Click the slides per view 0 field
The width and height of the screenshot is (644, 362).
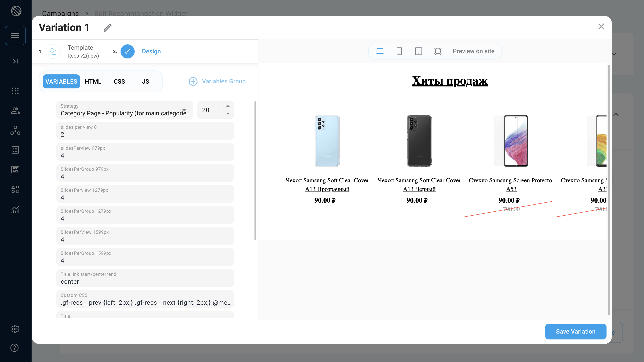coord(145,131)
